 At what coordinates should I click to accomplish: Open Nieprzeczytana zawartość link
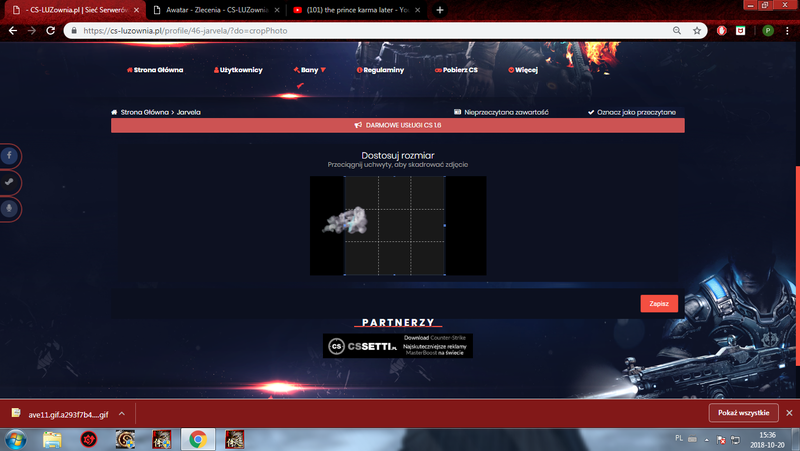coord(502,113)
